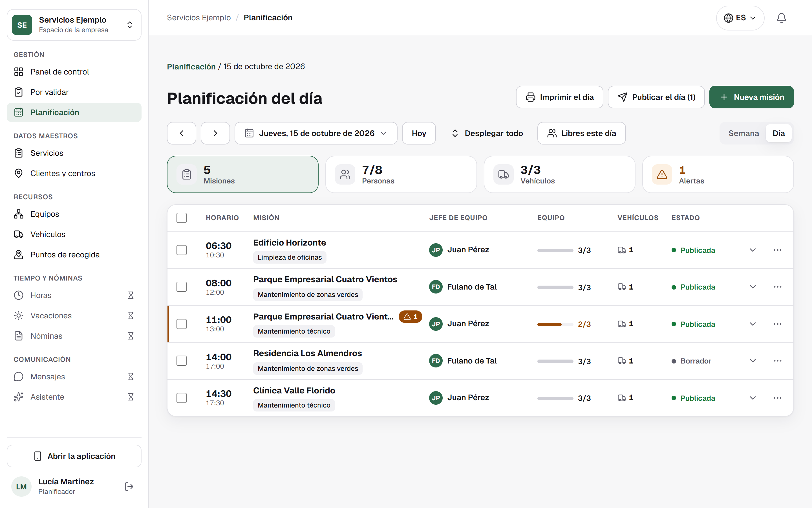
Task: Open Por validar in sidebar
Action: [74, 92]
